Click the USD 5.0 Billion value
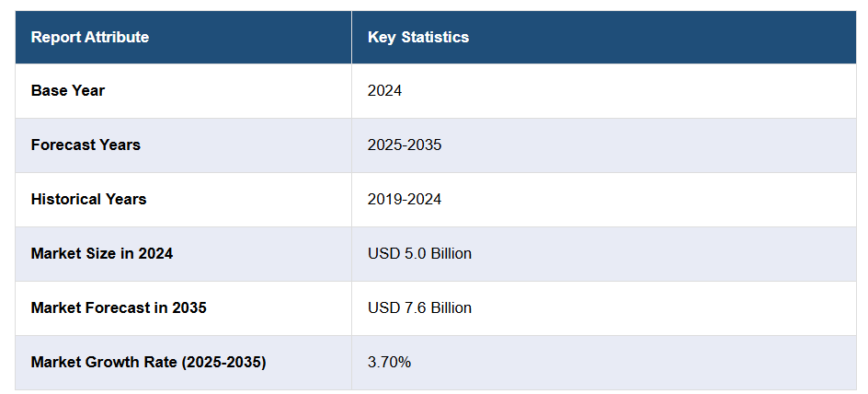This screenshot has width=868, height=394. coord(419,254)
